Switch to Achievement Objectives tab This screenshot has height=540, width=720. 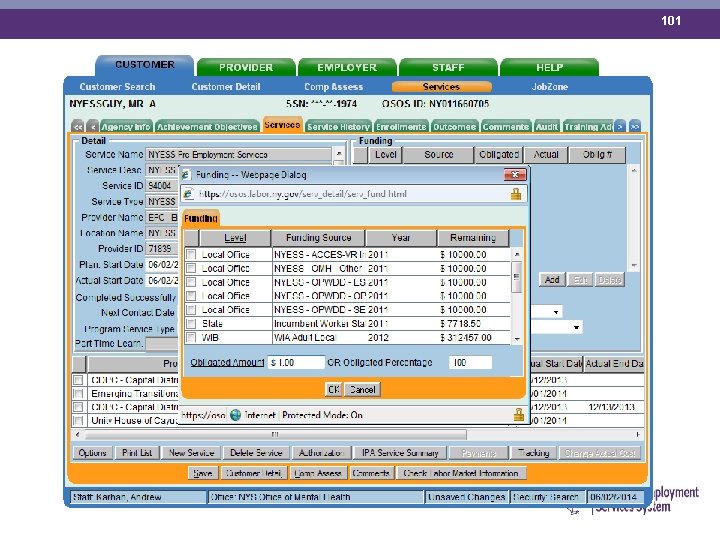click(x=207, y=127)
